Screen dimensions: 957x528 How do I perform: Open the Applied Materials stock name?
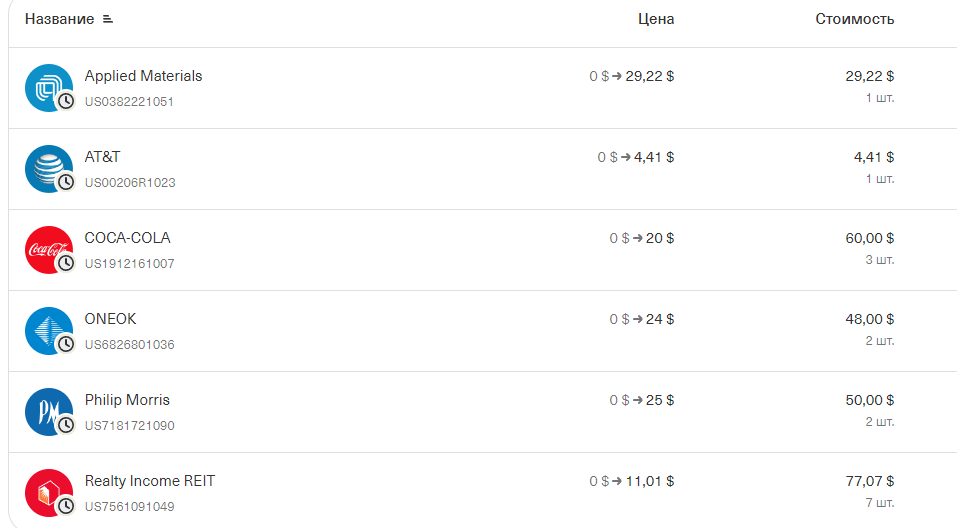tap(143, 76)
